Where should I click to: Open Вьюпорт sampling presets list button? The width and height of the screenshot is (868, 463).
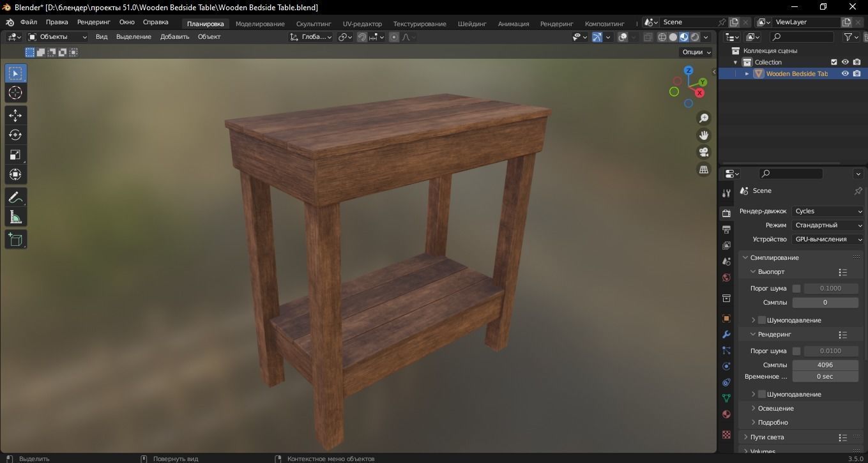coord(842,272)
